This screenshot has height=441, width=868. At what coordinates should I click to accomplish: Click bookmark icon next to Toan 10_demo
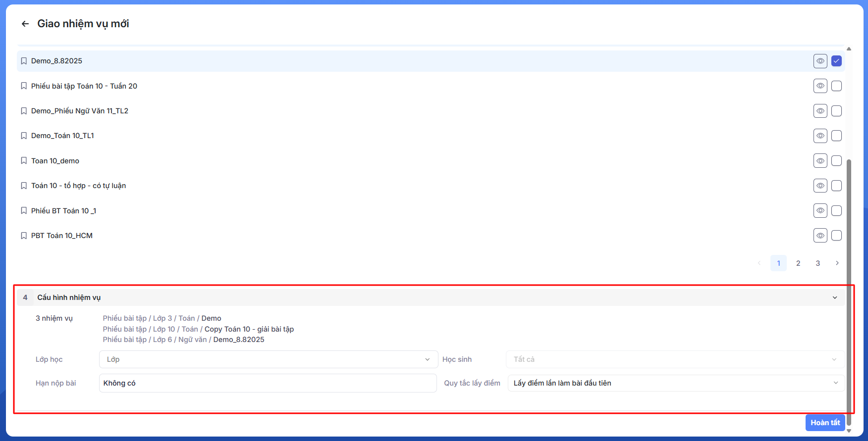click(x=24, y=161)
